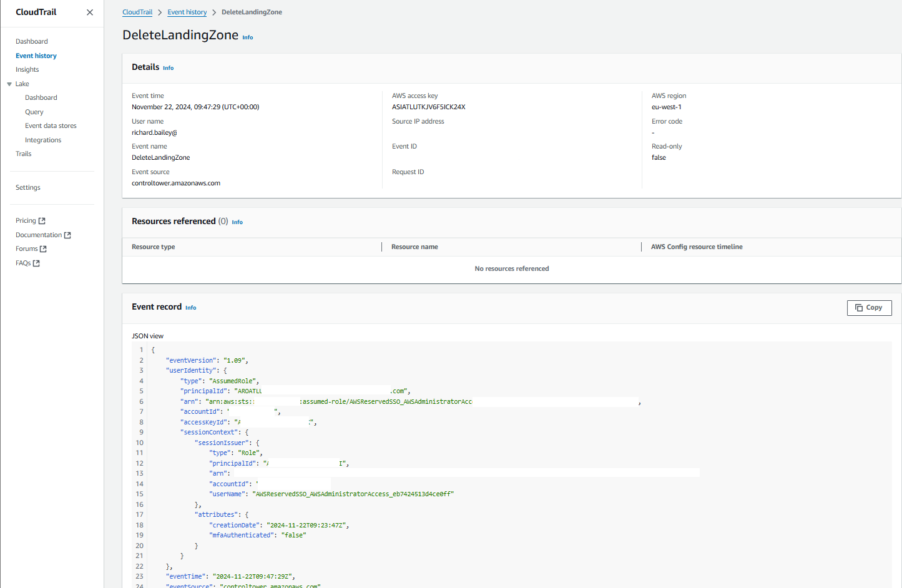Click the DeleteLandingZone breadcrumb text
The image size is (902, 588).
(252, 12)
